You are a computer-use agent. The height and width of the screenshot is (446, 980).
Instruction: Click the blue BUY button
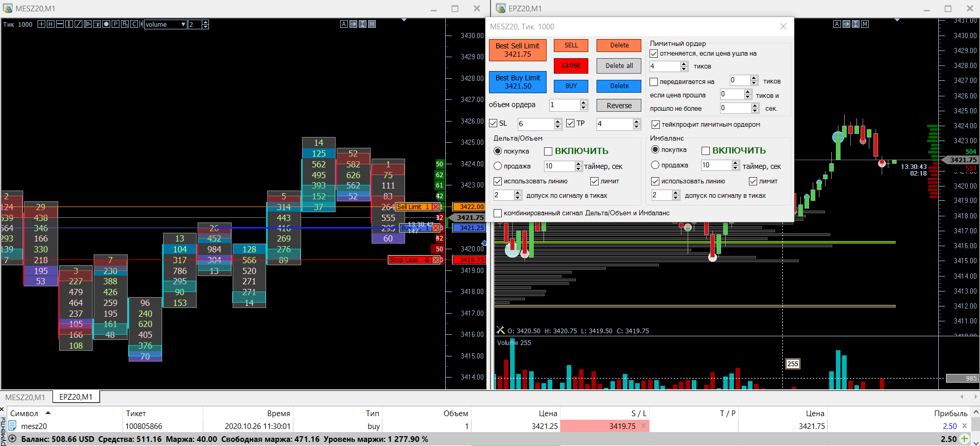(x=571, y=86)
